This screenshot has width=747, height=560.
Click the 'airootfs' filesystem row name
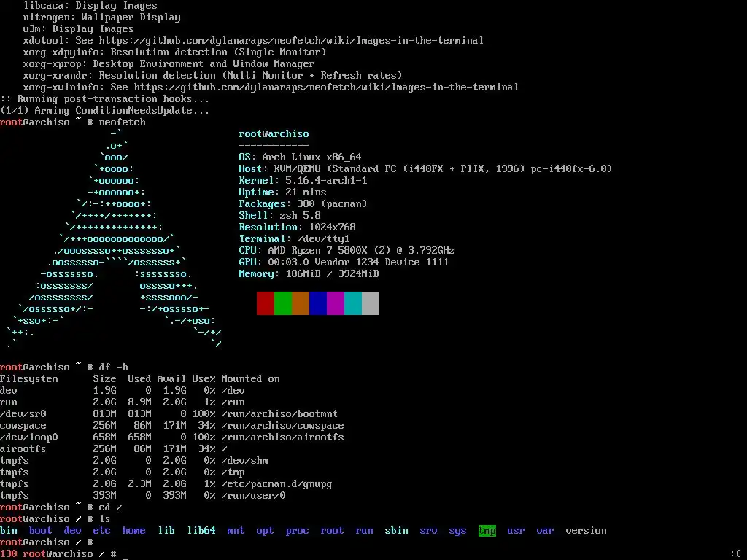23,449
